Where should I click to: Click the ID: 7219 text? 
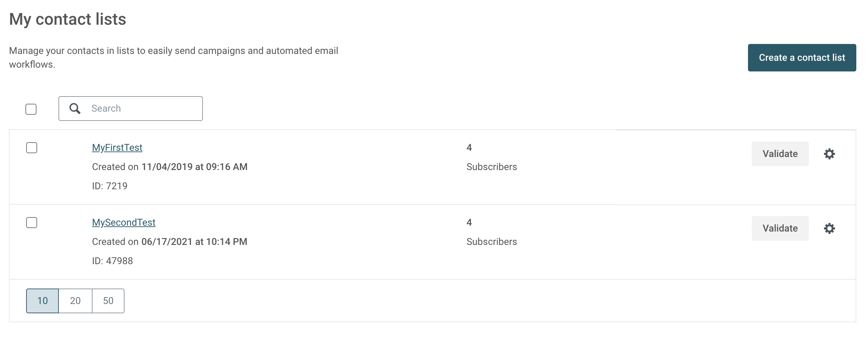click(x=110, y=186)
